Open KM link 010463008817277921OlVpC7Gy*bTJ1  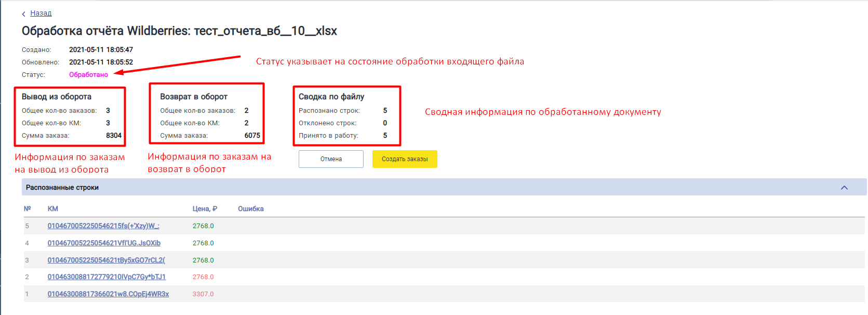(106, 277)
